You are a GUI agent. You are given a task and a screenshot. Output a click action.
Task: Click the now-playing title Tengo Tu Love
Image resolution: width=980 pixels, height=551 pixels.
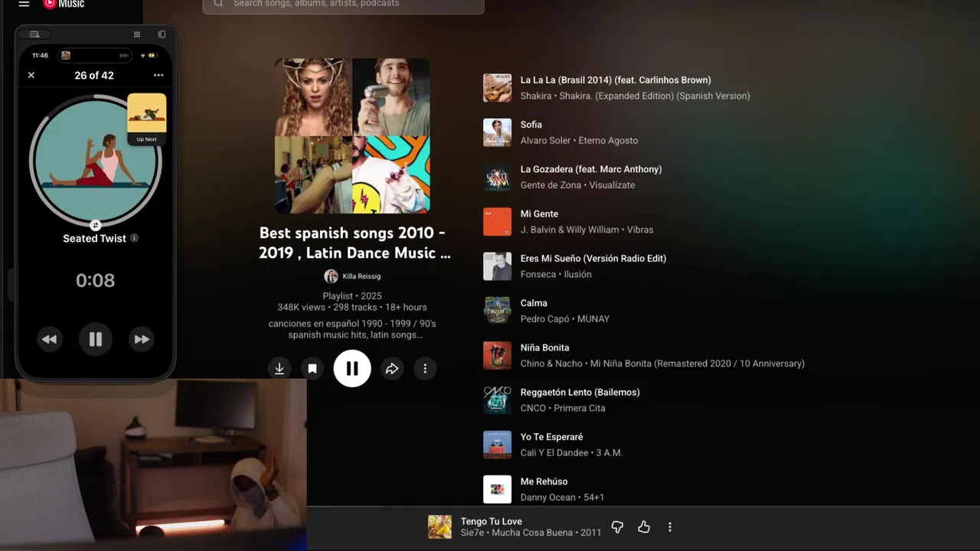[492, 521]
